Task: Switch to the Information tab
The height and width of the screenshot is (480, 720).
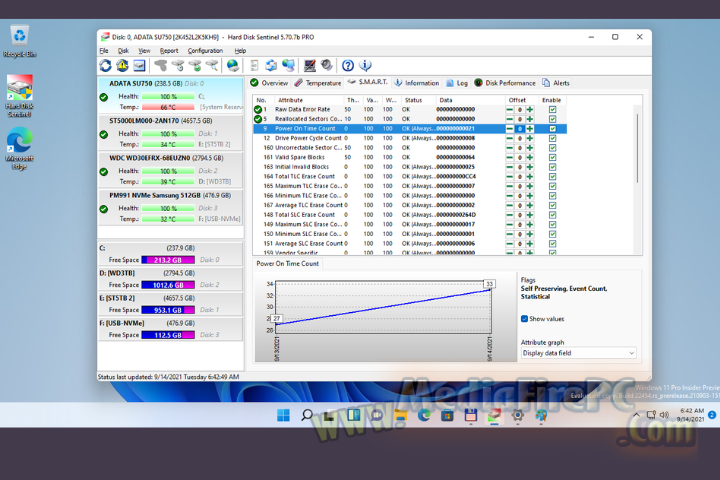Action: [x=417, y=83]
